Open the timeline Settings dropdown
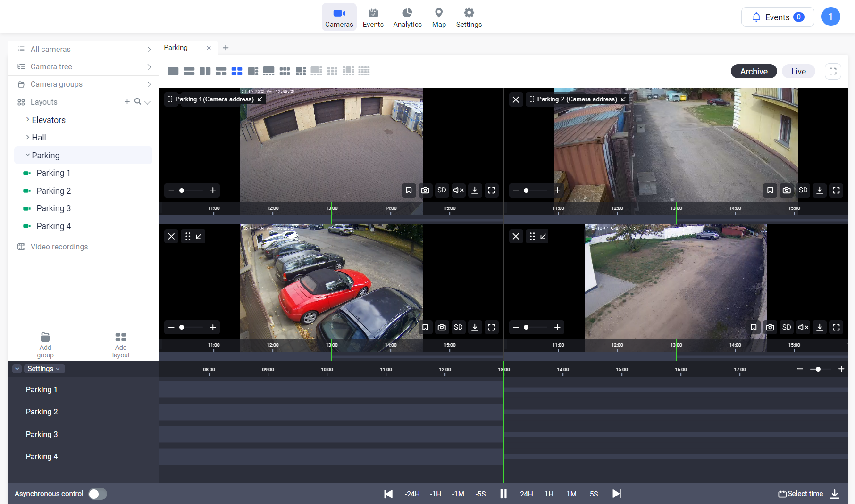Viewport: 855px width, 504px height. (x=44, y=369)
